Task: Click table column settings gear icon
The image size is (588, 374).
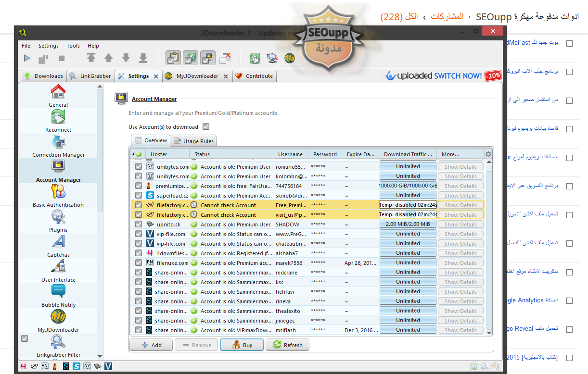Action: click(488, 154)
